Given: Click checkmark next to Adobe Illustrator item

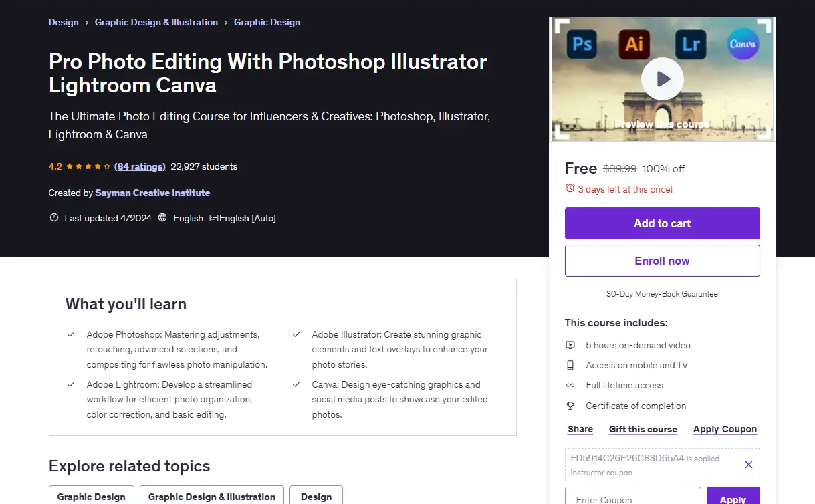Looking at the screenshot, I should click(296, 334).
